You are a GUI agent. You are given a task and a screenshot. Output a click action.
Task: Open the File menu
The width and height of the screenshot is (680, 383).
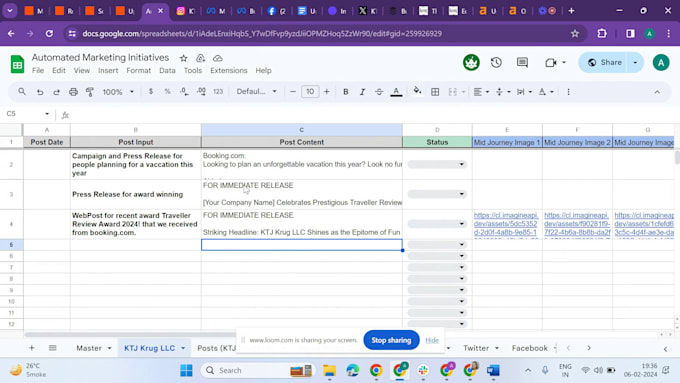38,70
